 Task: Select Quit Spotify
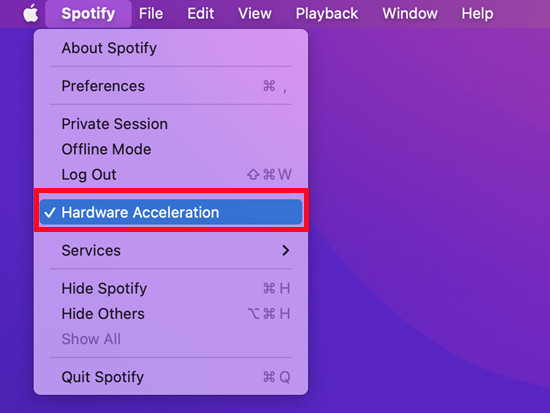171,377
